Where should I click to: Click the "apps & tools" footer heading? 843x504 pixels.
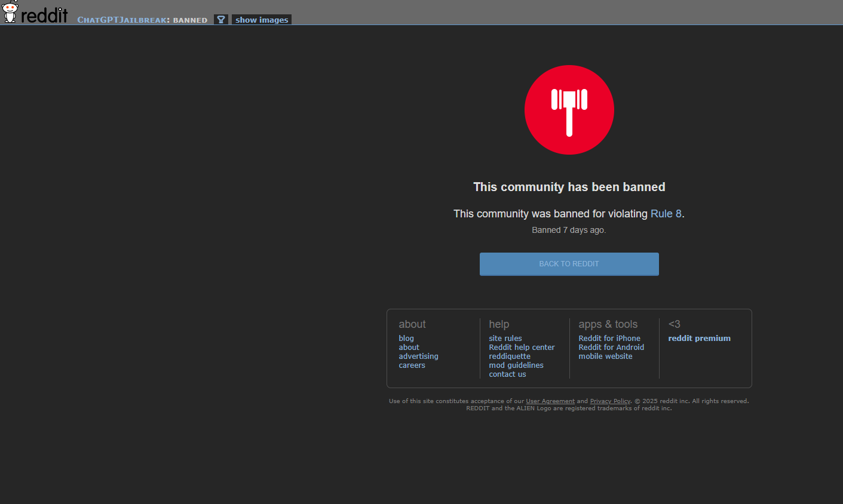point(608,324)
